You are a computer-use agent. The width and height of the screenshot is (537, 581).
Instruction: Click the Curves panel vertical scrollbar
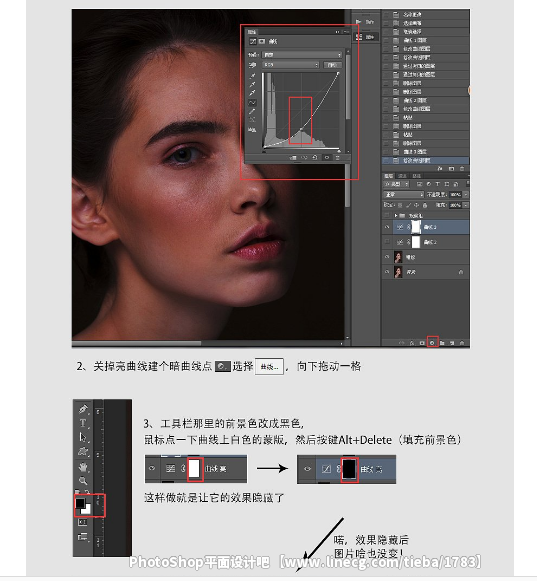(348, 87)
